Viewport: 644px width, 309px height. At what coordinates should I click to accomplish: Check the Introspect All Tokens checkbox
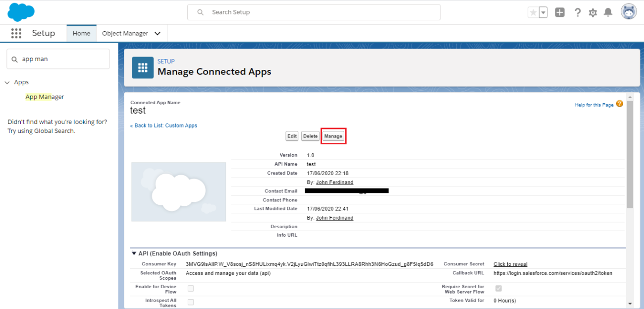(191, 302)
